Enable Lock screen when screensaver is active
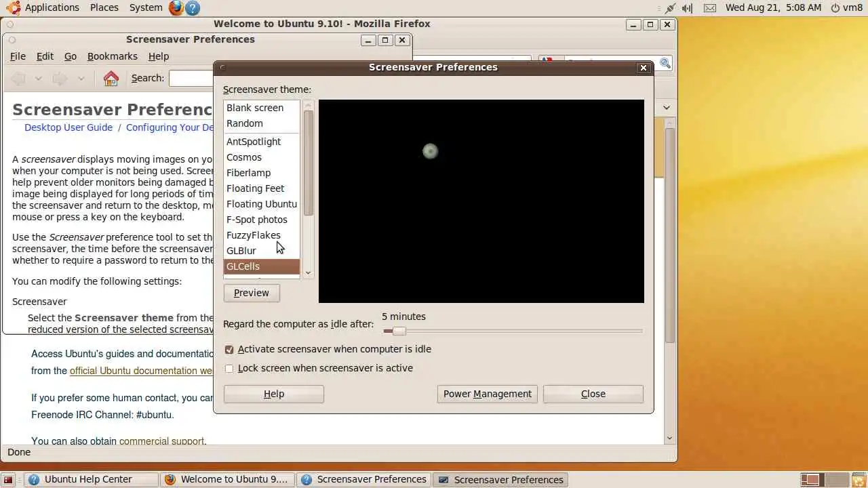The height and width of the screenshot is (488, 868). coord(229,369)
